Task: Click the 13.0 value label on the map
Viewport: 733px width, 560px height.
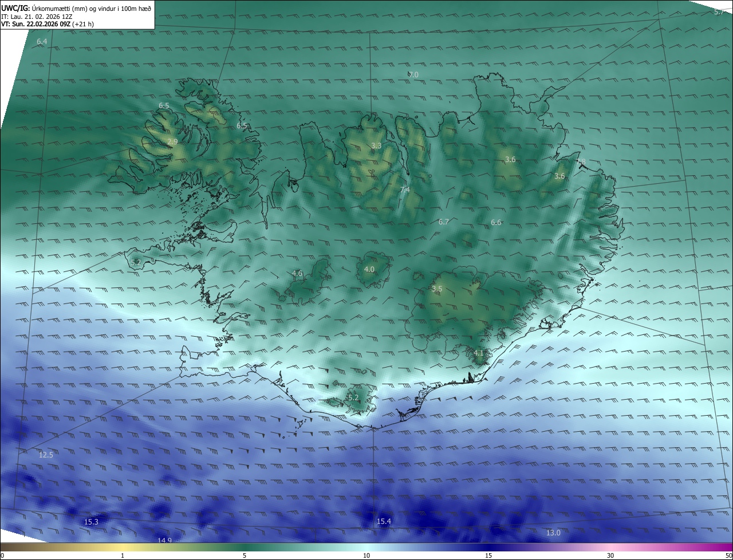Action: 553,533
